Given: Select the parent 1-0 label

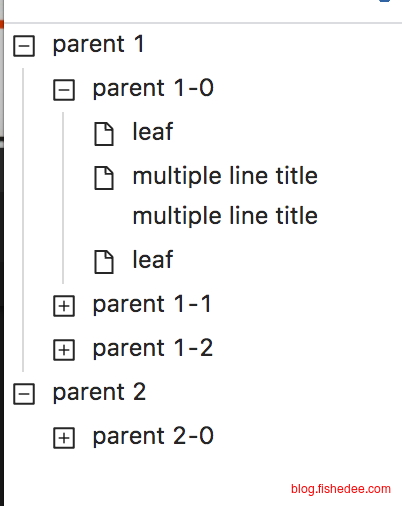Looking at the screenshot, I should (x=153, y=88).
